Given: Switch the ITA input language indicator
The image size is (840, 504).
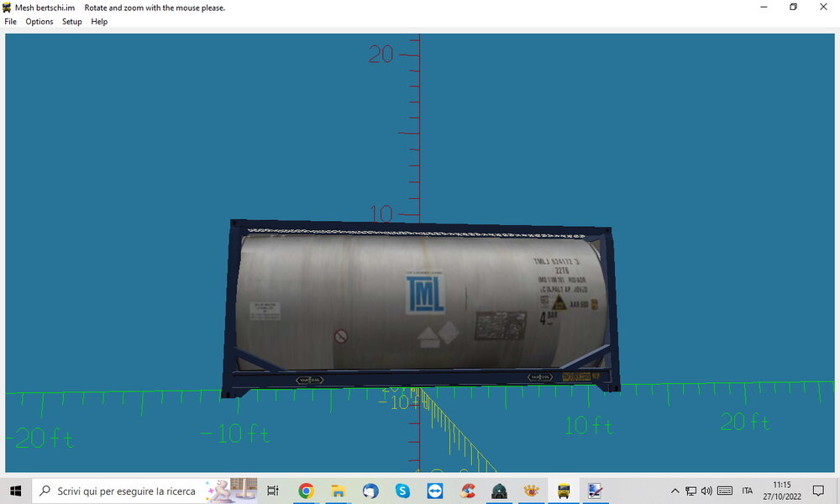Looking at the screenshot, I should (x=748, y=491).
